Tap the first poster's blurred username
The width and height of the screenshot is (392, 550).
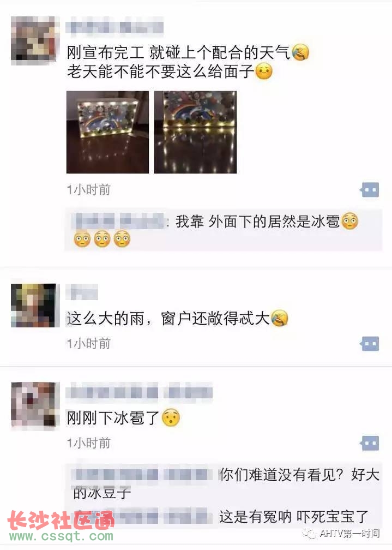[116, 27]
